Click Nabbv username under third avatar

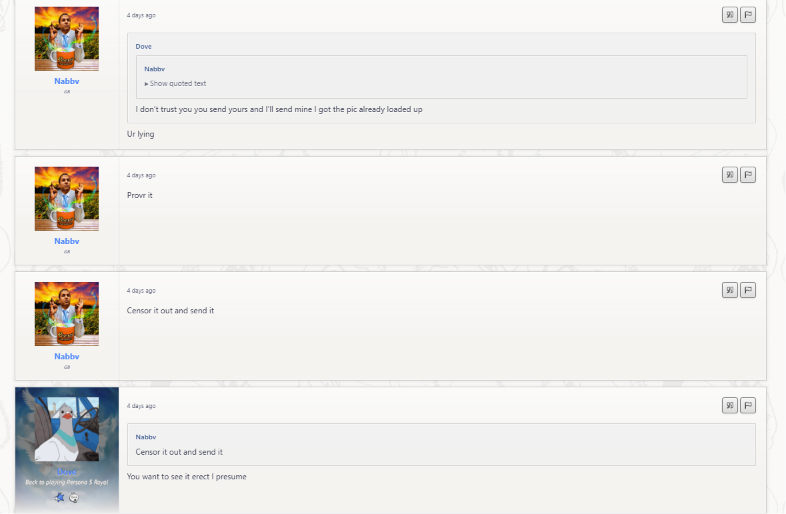tap(67, 357)
